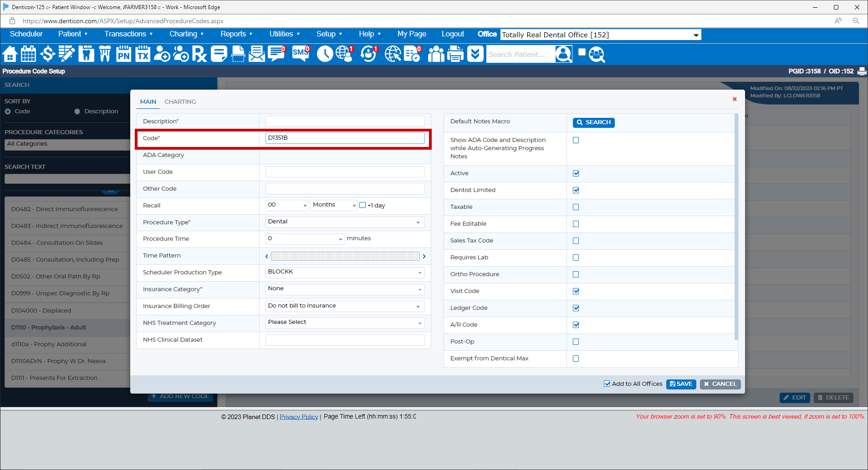Screen dimensions: 868x470
Task: Open the SMS messages icon
Action: click(x=300, y=53)
